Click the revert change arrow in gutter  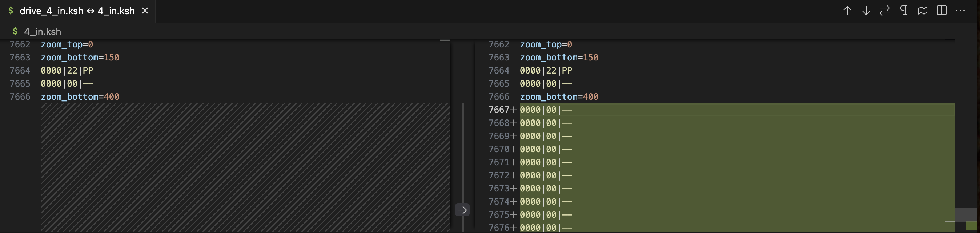coord(462,210)
